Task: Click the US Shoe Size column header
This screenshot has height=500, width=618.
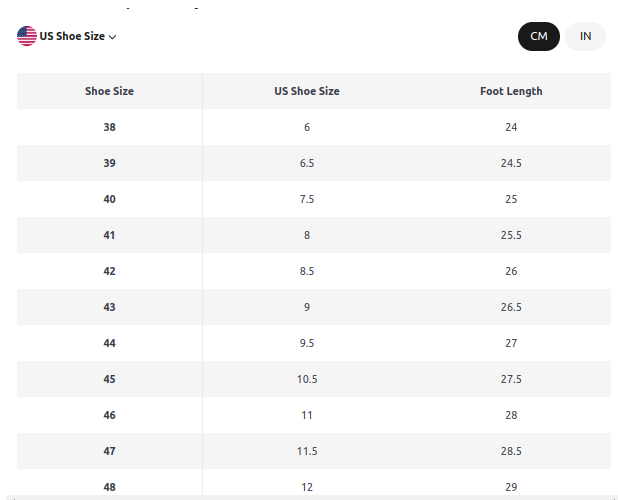Action: tap(307, 91)
